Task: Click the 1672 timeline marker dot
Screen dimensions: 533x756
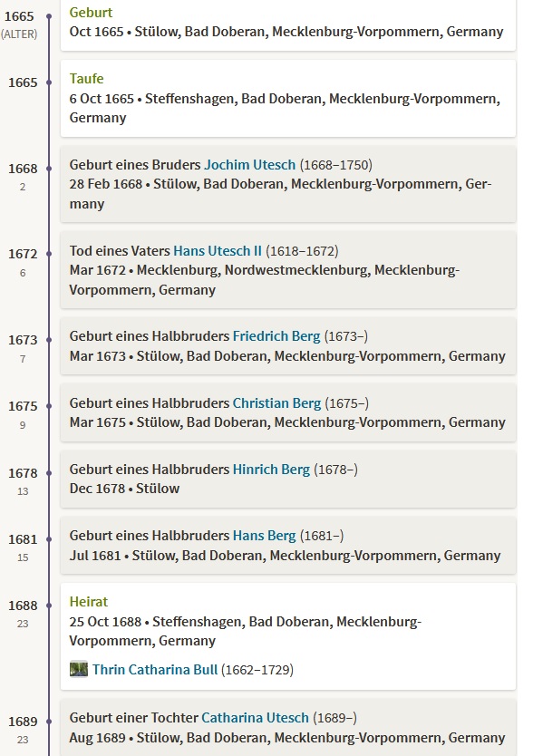Action: click(x=49, y=254)
